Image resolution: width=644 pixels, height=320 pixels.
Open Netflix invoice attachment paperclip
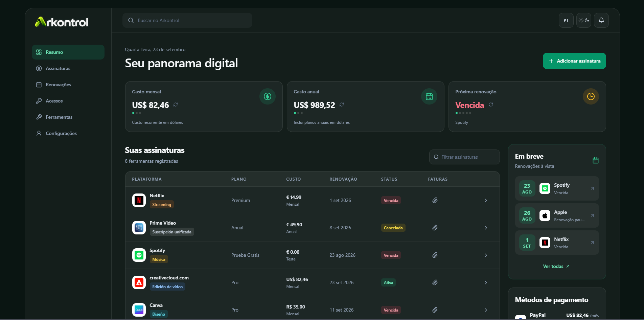[x=435, y=200]
